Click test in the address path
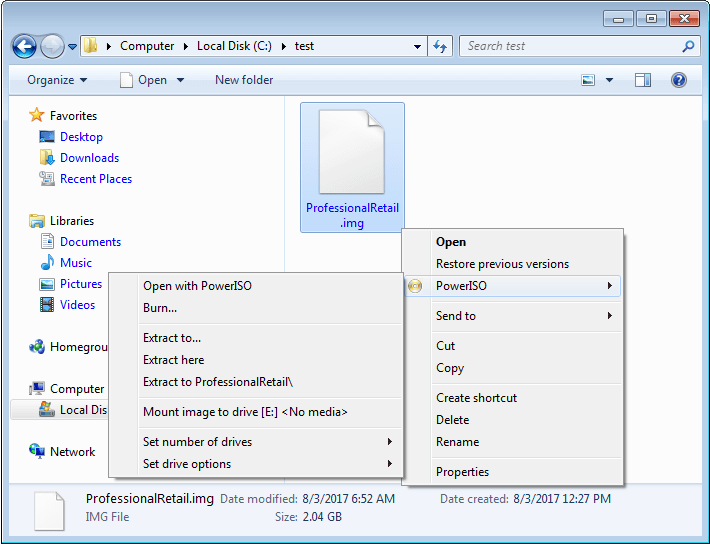This screenshot has width=710, height=544. 304,46
